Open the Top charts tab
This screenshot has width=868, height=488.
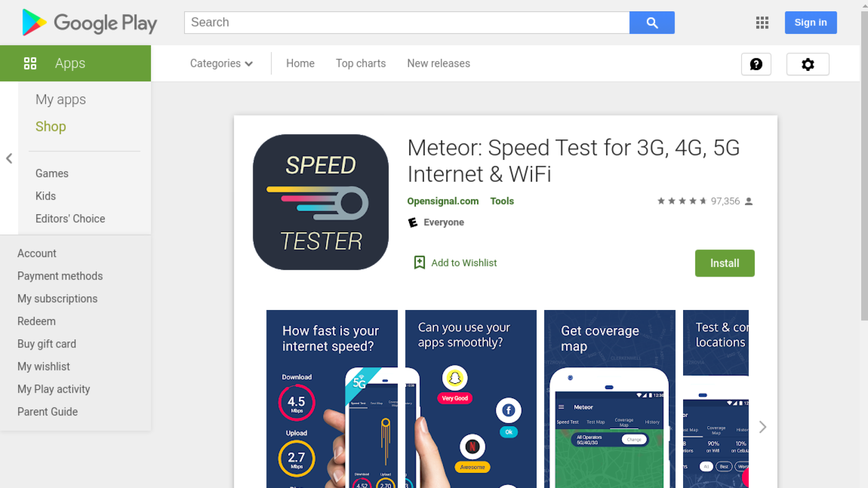[361, 63]
